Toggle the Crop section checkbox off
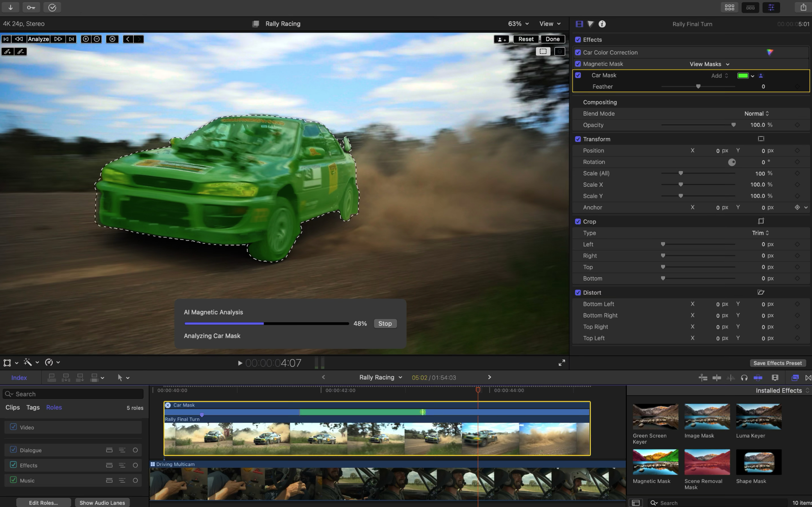This screenshot has width=812, height=507. click(578, 222)
